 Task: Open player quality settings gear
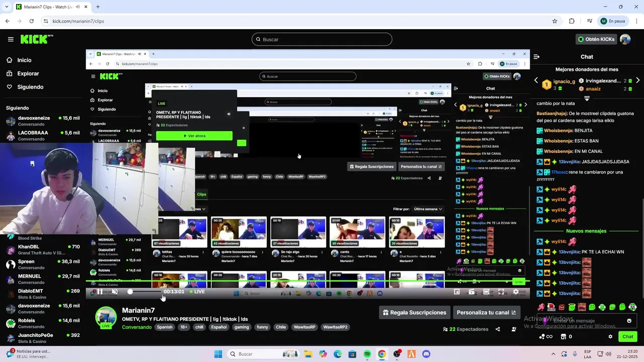coord(516,292)
